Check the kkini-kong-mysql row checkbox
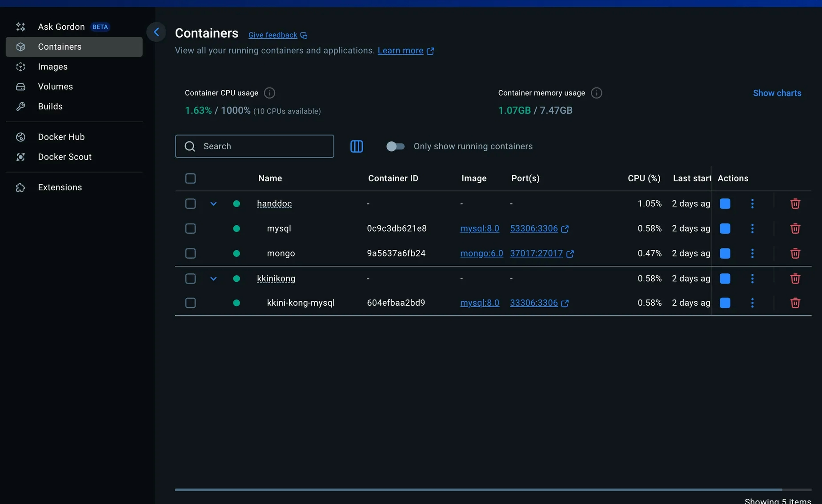Image resolution: width=822 pixels, height=504 pixels. coord(190,303)
